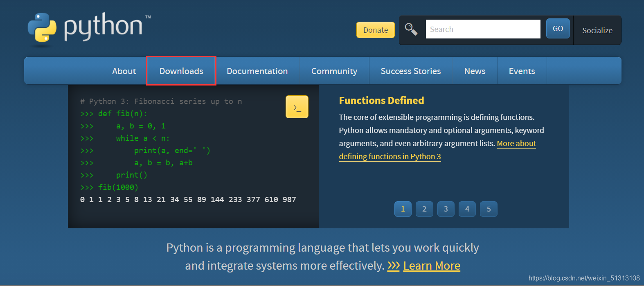Click the comment '# Python 3: Fibonacci series up to n'
The height and width of the screenshot is (286, 644).
(161, 101)
